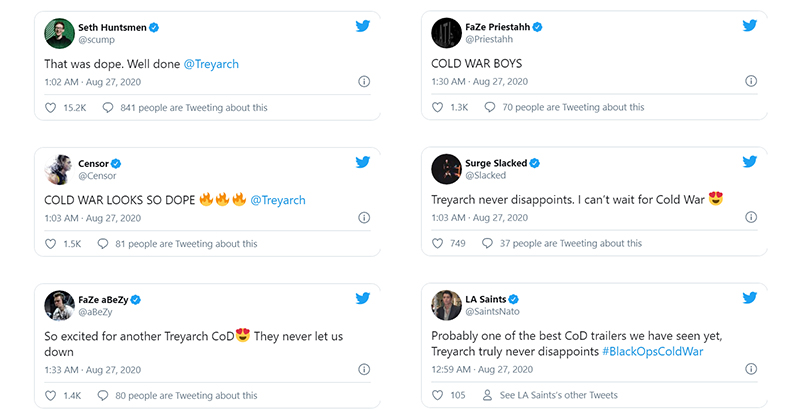Open FaZe aBeZy's profile picture
Viewport: 800px width, 420px height.
(59, 305)
